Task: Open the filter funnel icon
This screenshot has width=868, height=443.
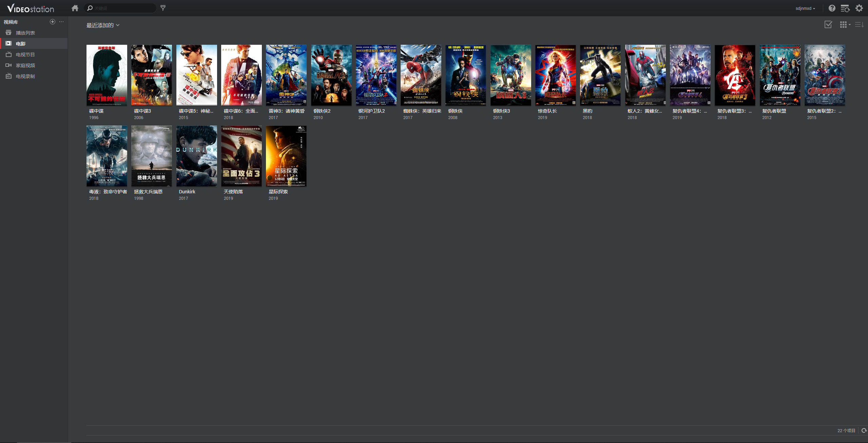Action: click(163, 8)
